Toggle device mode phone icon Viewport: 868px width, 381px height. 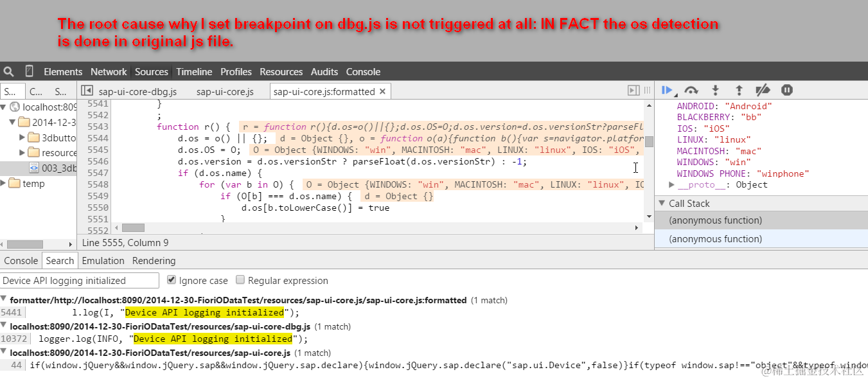coord(30,71)
